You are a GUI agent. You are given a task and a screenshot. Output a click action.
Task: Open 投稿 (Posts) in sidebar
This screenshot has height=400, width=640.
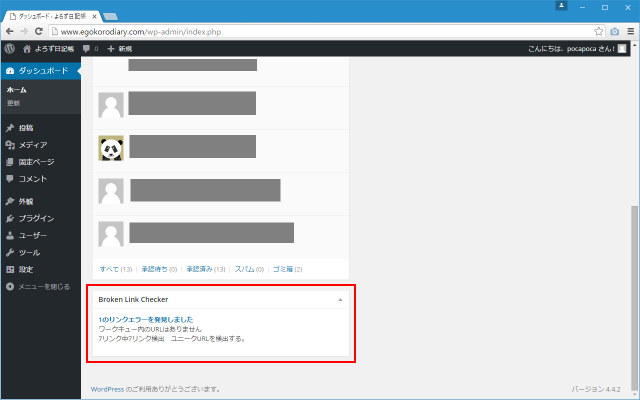(x=25, y=128)
